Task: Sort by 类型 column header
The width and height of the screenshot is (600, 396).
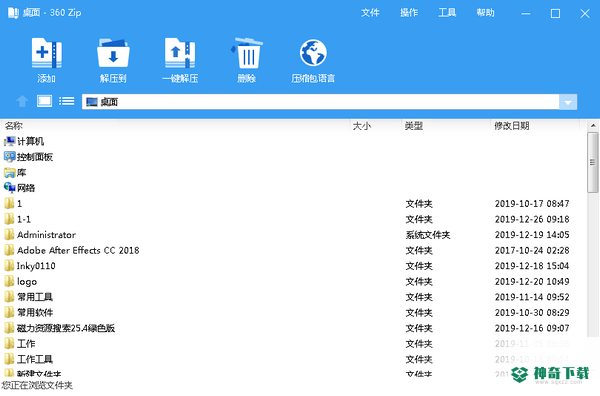Action: 414,125
